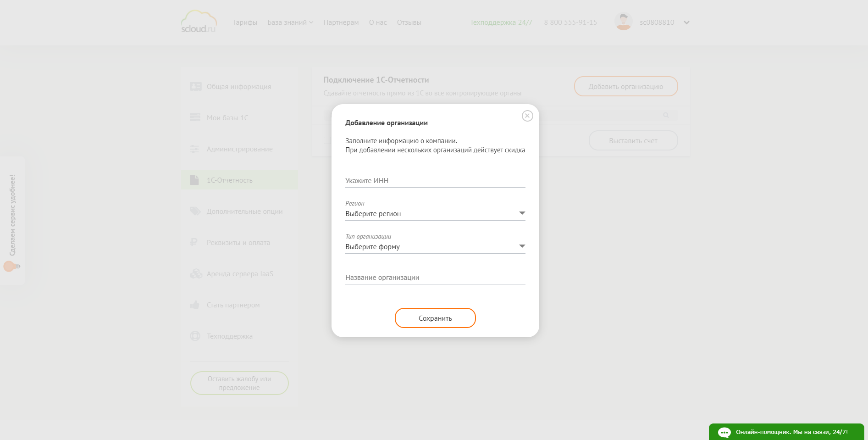Open Общая информация section
This screenshot has height=440, width=868.
[x=239, y=87]
